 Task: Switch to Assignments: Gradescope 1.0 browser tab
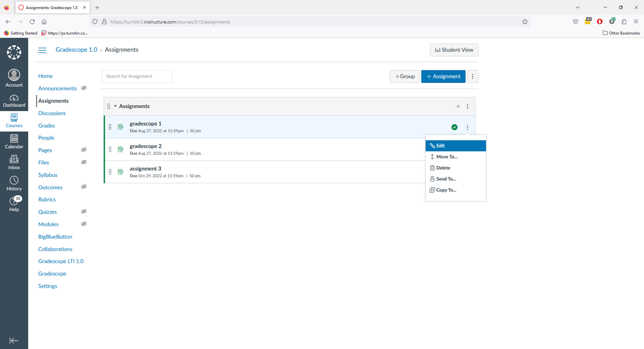tap(52, 8)
